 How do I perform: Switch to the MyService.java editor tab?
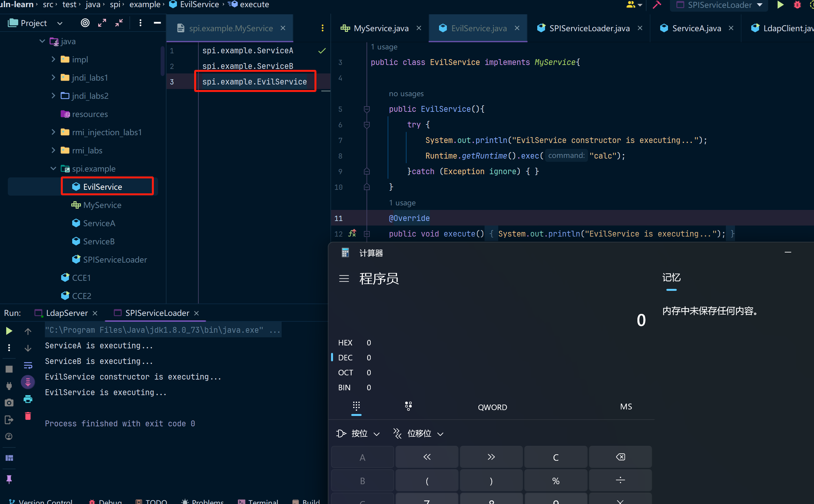[x=380, y=28]
